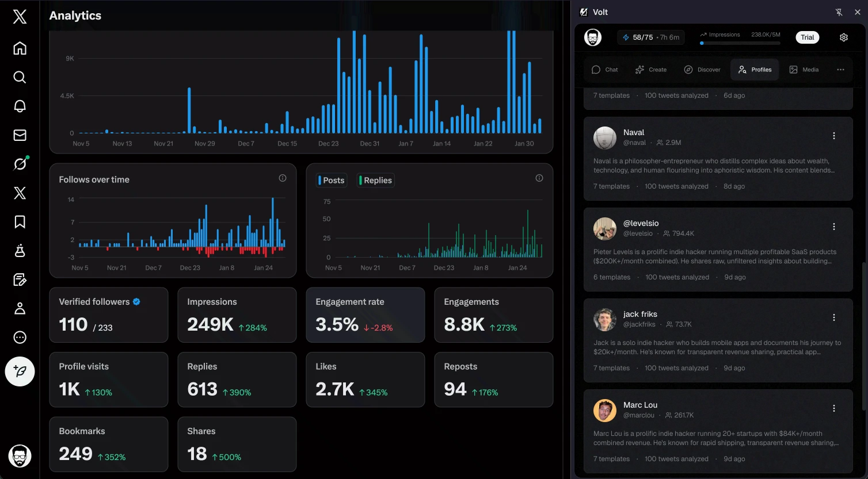Click the compose post feather button

[20, 371]
